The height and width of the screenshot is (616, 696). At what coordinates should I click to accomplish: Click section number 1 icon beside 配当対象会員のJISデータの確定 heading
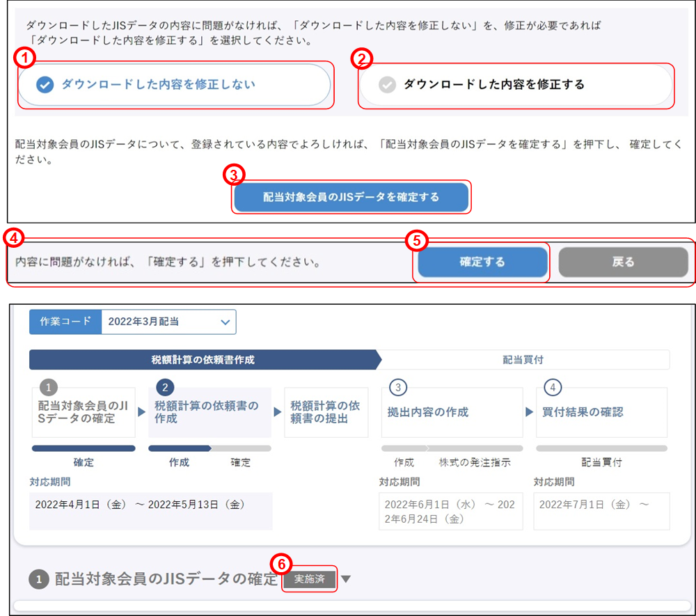click(x=39, y=579)
